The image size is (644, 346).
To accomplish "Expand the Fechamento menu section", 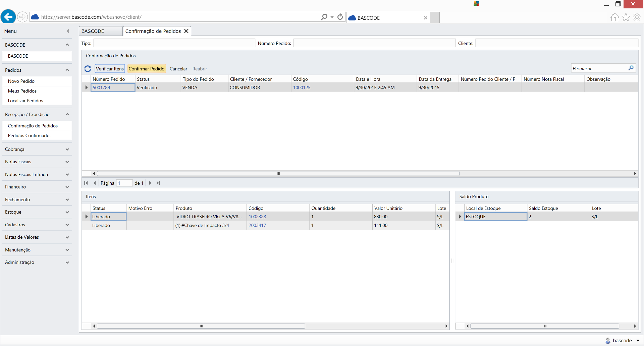I will pos(67,200).
